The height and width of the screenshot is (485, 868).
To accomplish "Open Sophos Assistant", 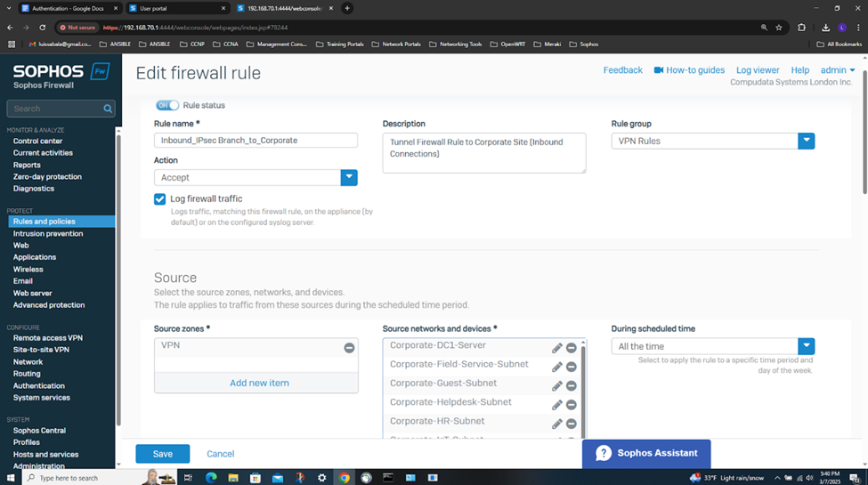I will [646, 454].
